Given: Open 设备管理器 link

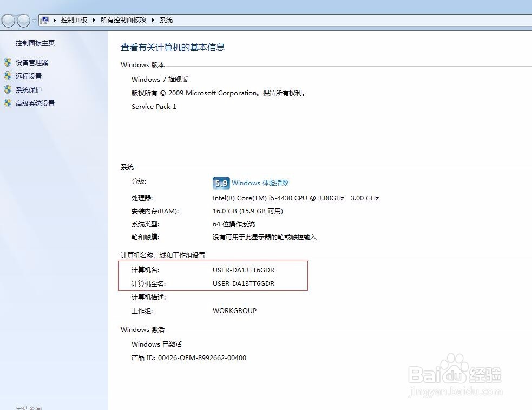Looking at the screenshot, I should (32, 62).
